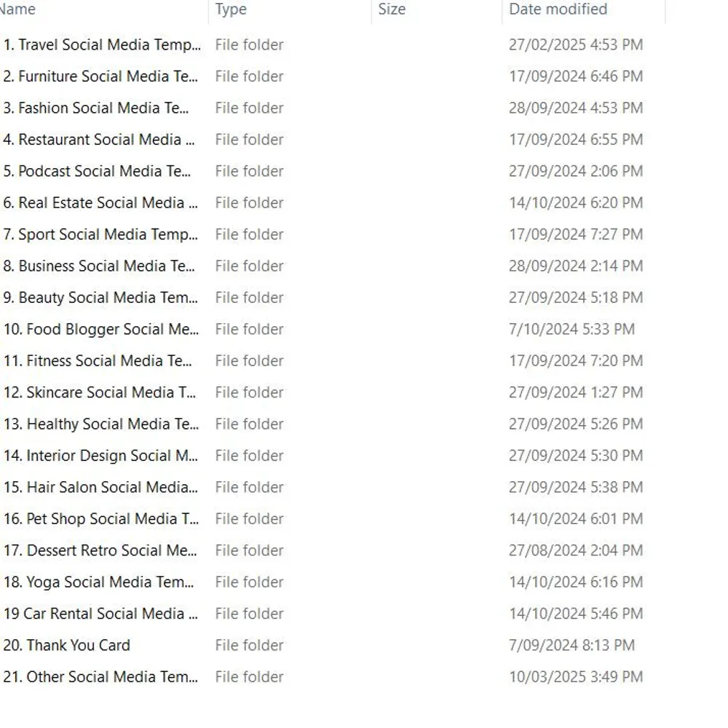This screenshot has height=728, width=728.
Task: Select the 16. Pet Shop folder
Action: coord(100,519)
